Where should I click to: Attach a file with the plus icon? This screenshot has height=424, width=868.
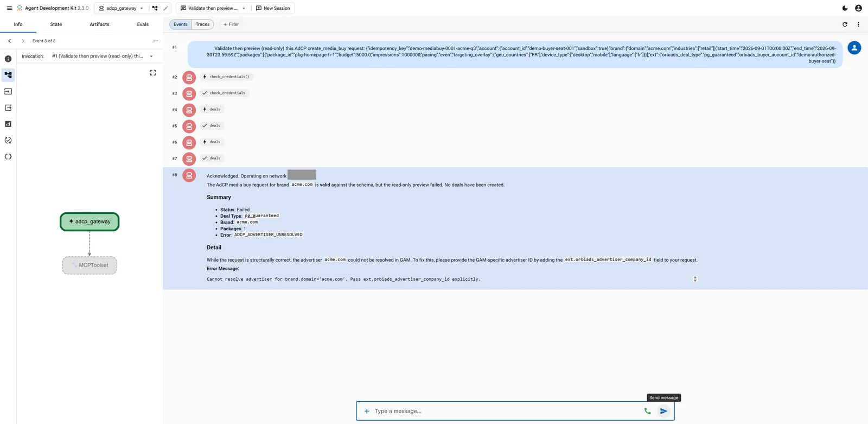click(367, 411)
